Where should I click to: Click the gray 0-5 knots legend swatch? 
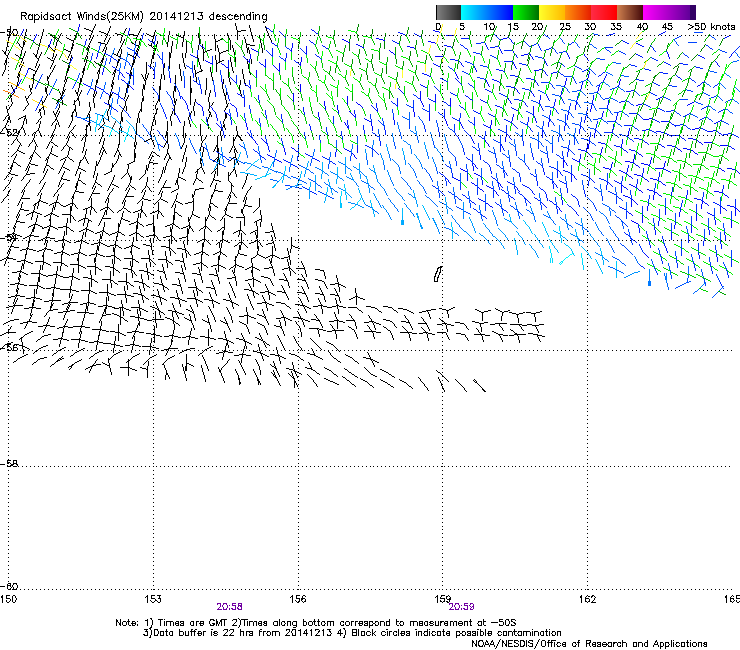click(x=448, y=12)
